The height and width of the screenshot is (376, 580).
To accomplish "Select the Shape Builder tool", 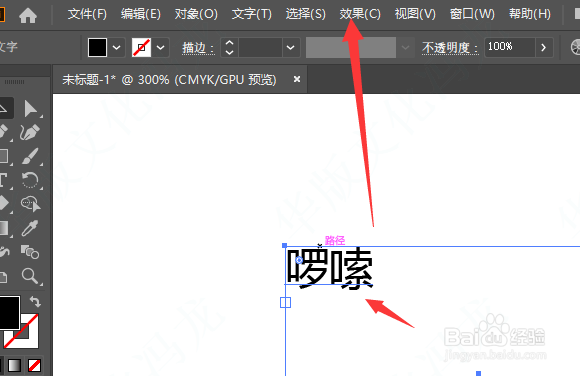I will [x=31, y=204].
